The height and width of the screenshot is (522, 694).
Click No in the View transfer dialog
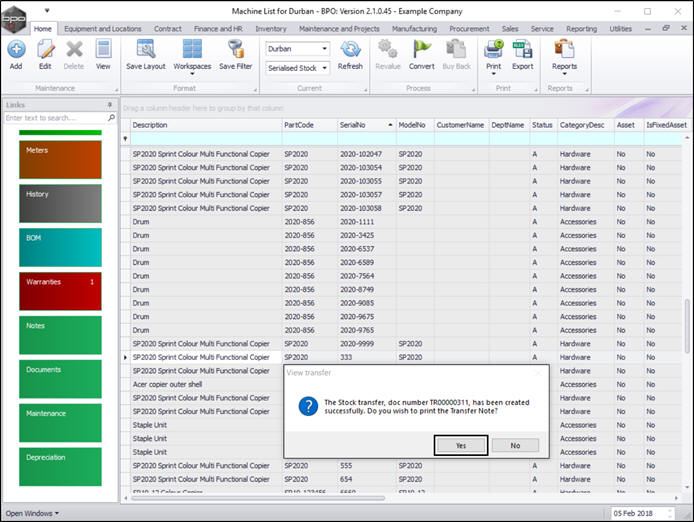[515, 445]
